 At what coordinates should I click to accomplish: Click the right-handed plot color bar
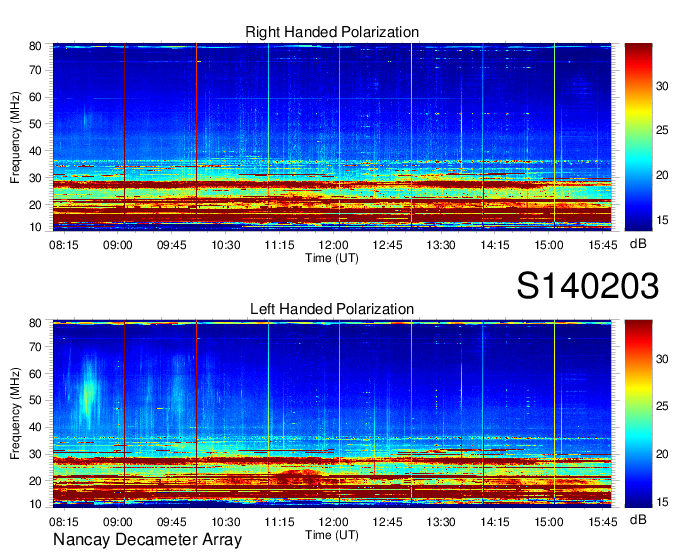(x=638, y=137)
